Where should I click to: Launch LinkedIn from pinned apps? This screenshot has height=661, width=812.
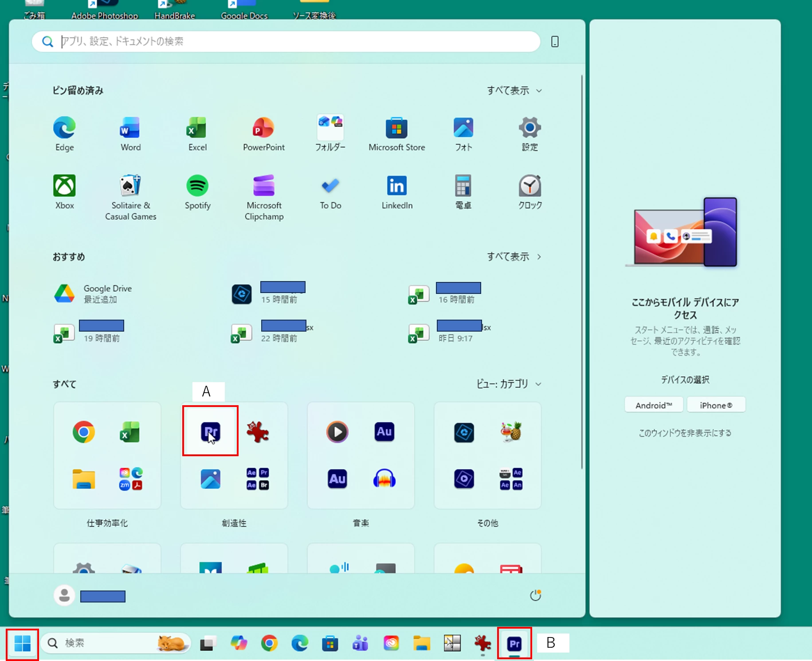point(397,192)
